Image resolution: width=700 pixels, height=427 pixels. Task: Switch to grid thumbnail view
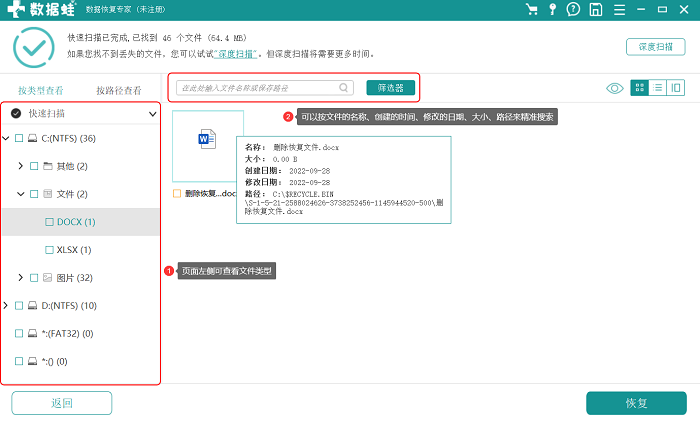click(x=639, y=88)
